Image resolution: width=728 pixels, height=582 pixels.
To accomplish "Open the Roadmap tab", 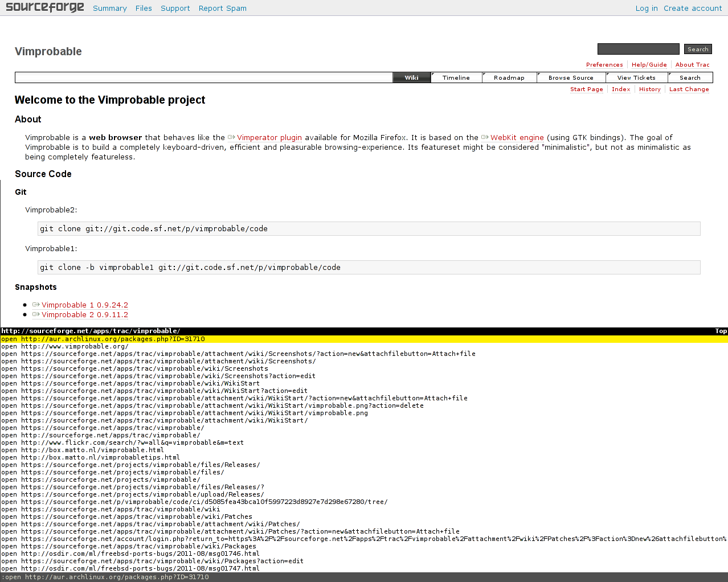I will click(509, 77).
